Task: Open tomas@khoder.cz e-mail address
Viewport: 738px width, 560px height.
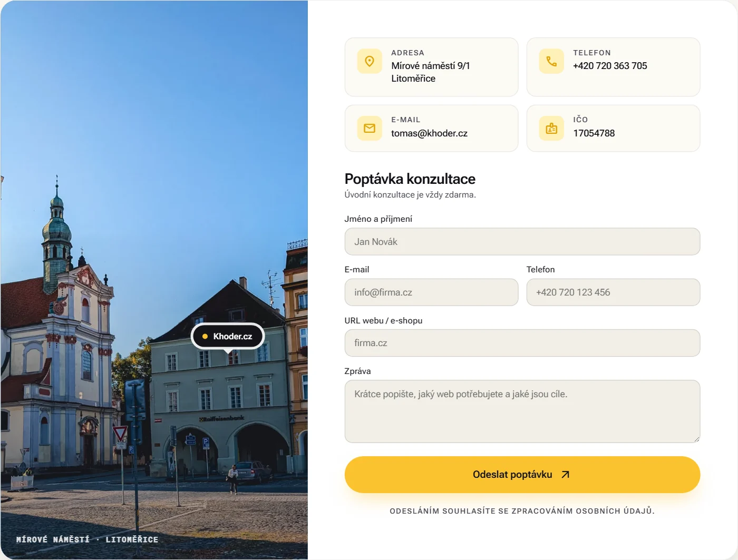Action: [429, 133]
